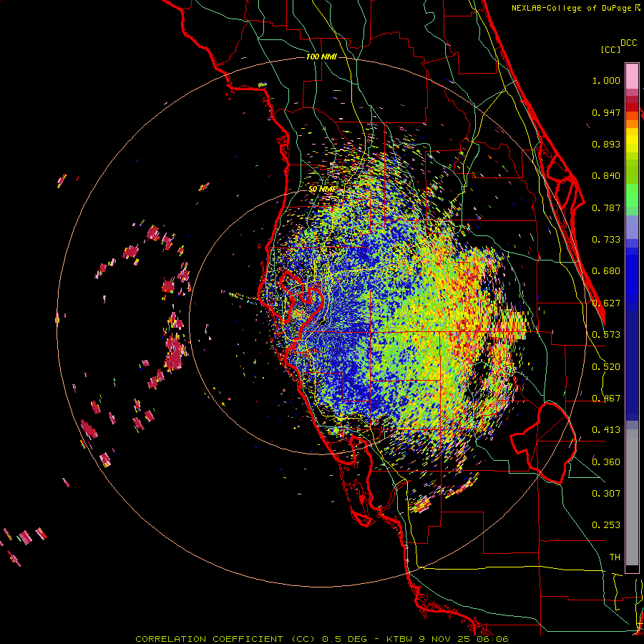644x644 pixels.
Task: Click the 0.733 color scale value
Action: coord(606,240)
